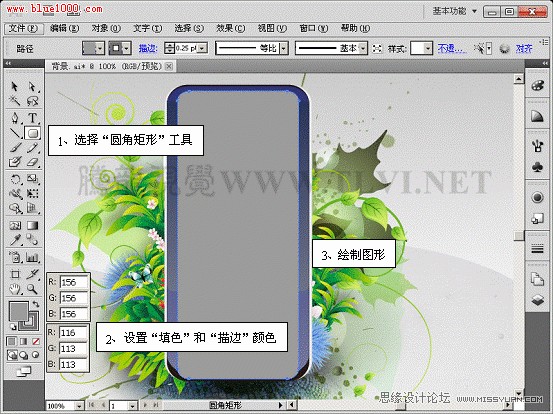Go to next artboard
Image resolution: width=553 pixels, height=414 pixels.
tap(145, 406)
